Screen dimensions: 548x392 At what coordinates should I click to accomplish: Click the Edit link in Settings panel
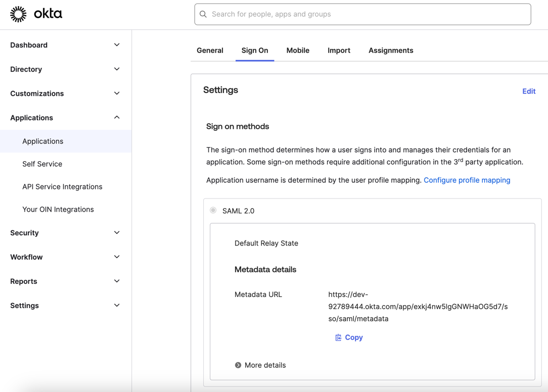pos(529,91)
